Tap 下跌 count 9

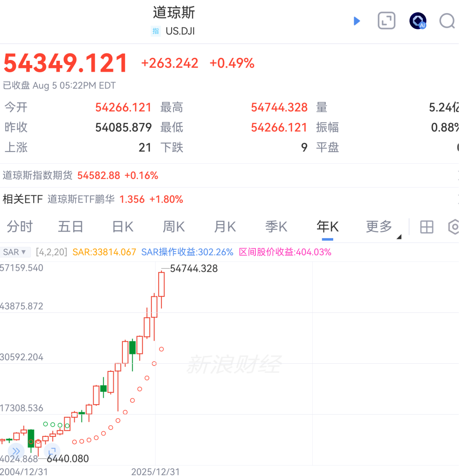[x=304, y=148]
